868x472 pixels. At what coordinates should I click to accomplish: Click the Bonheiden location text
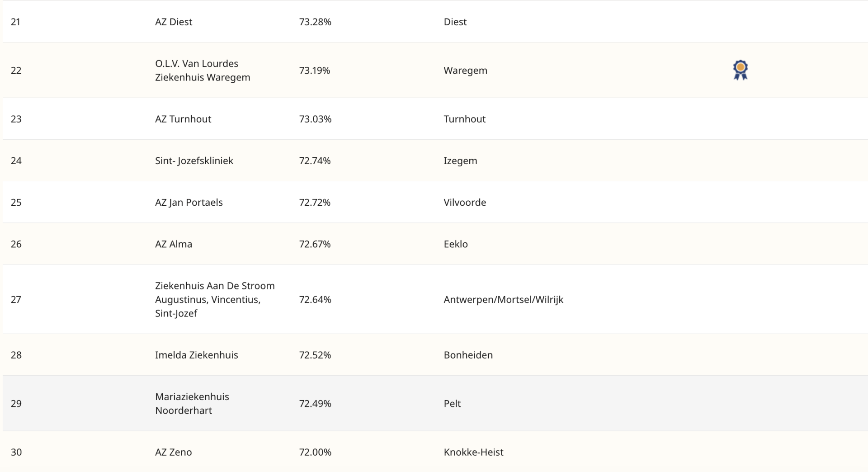click(468, 355)
